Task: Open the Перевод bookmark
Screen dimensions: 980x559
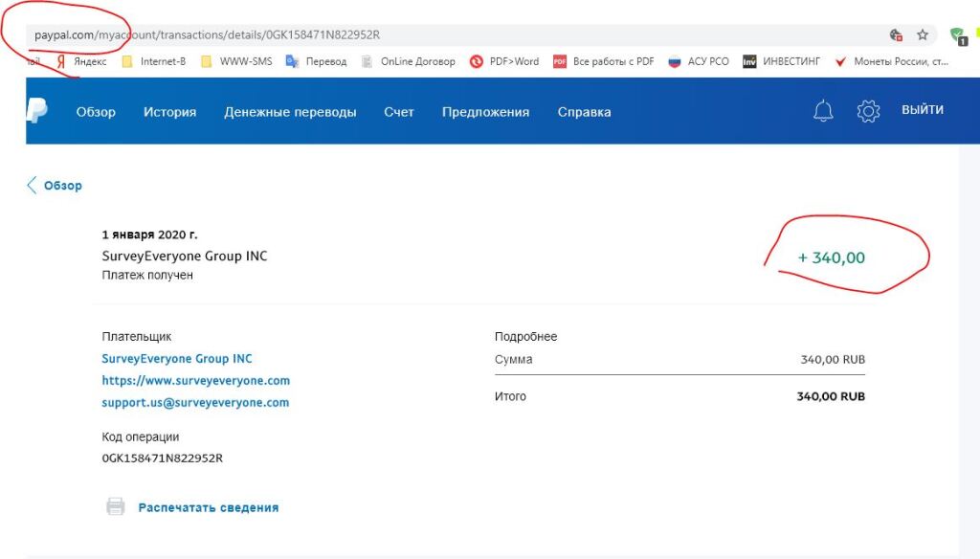Action: tap(318, 61)
